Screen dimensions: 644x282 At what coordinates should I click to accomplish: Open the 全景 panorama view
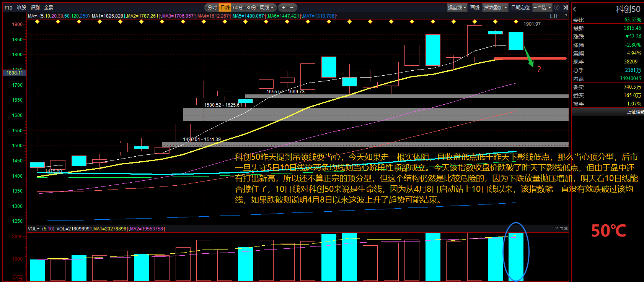[49, 8]
